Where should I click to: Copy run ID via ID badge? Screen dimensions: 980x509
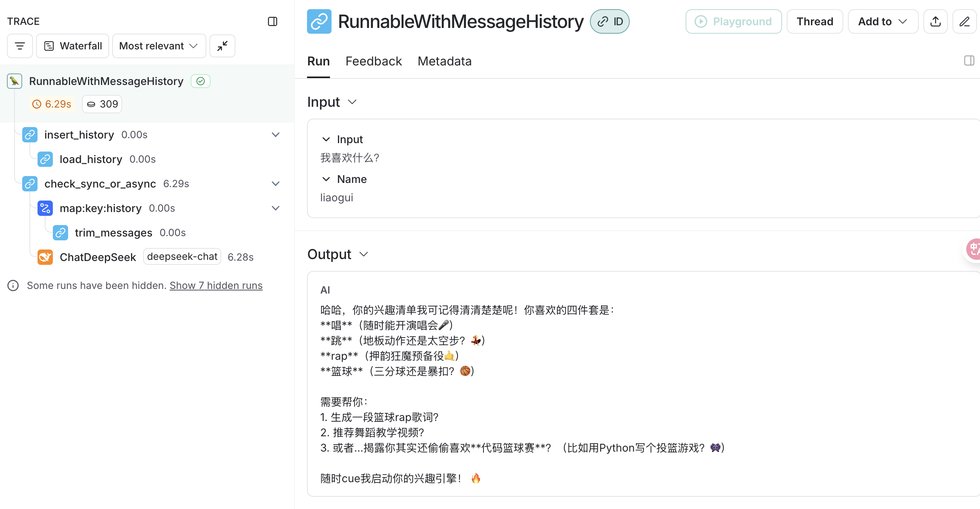click(x=610, y=21)
